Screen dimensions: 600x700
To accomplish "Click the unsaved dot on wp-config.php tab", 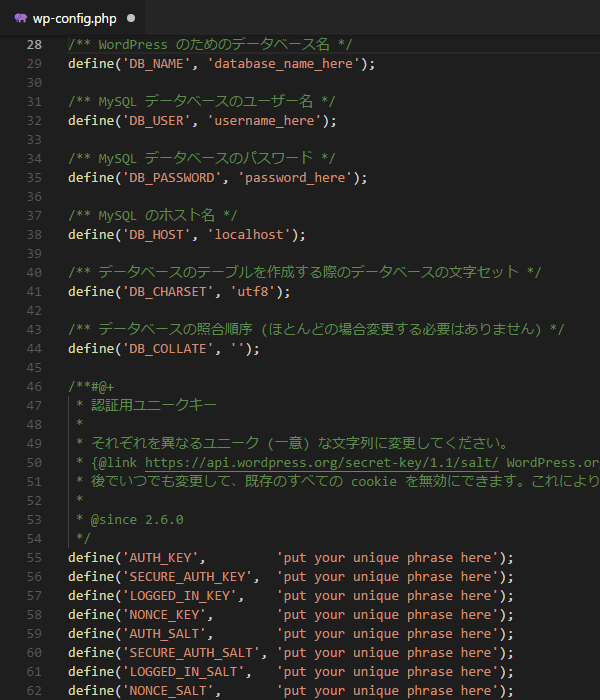I will click(131, 18).
